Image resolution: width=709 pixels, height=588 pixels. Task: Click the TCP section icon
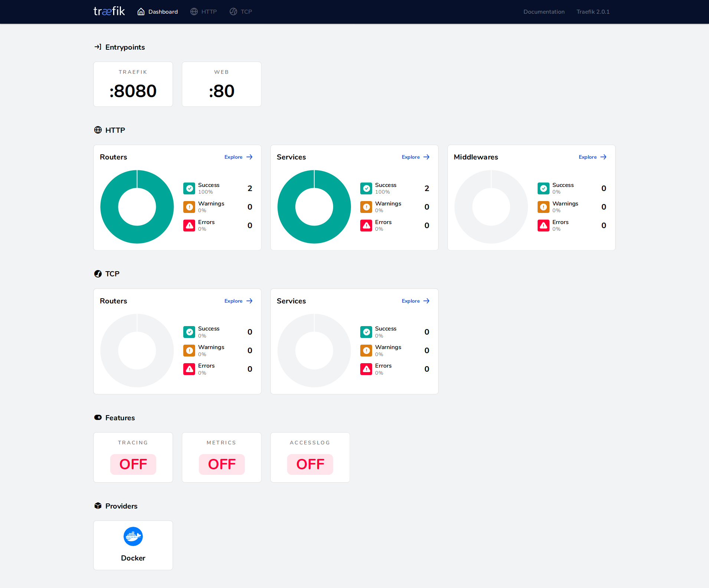tap(98, 274)
